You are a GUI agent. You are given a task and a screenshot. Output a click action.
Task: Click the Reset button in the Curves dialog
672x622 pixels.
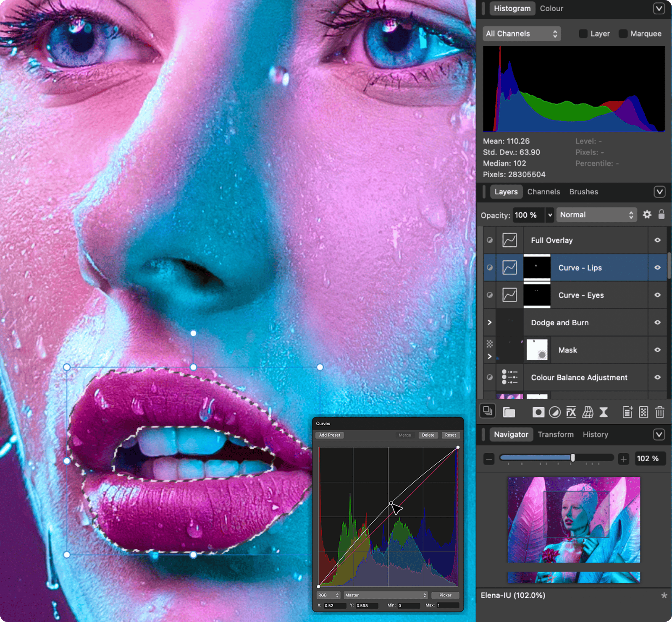[x=451, y=435]
